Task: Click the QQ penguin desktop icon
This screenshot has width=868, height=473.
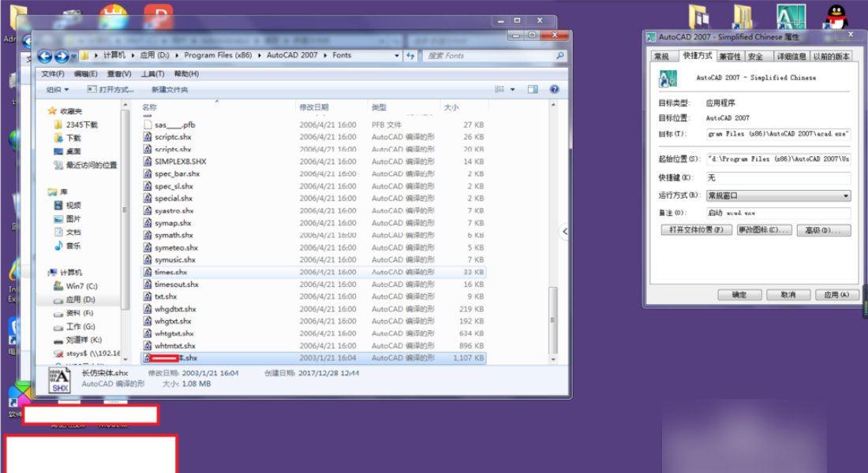Action: [835, 17]
